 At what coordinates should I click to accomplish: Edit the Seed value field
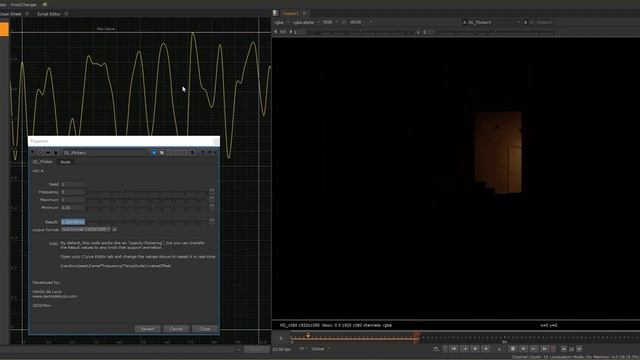click(73, 184)
